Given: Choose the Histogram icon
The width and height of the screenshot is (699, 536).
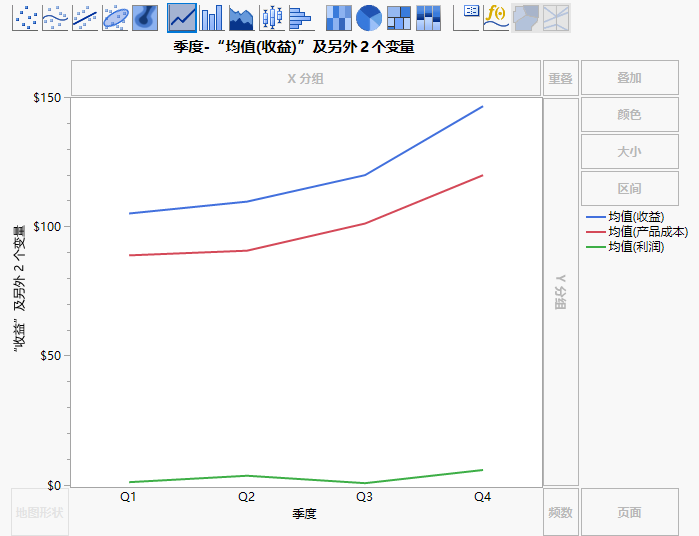Looking at the screenshot, I should 301,18.
